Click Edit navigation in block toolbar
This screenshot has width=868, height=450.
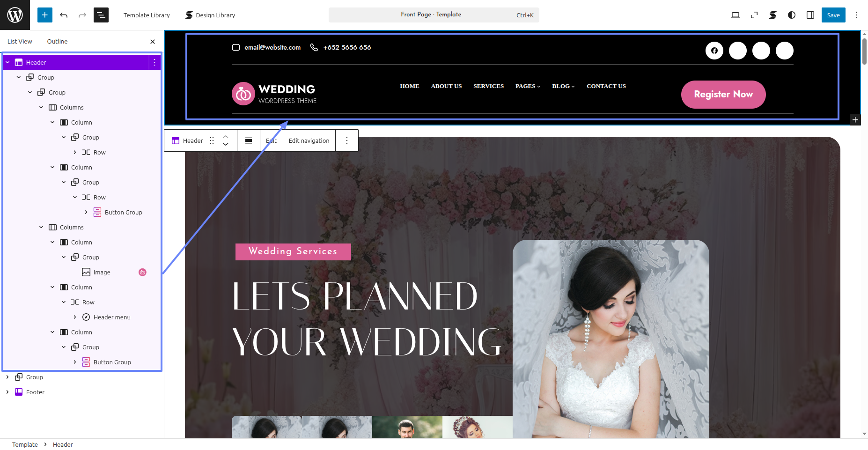(x=309, y=140)
